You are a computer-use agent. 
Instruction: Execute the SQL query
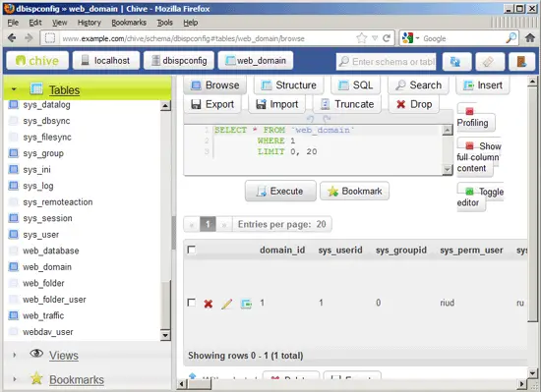280,191
